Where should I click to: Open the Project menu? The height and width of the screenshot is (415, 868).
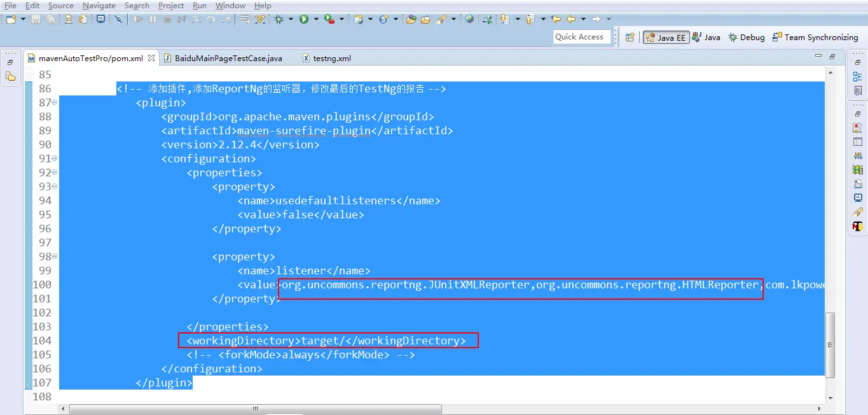click(x=171, y=5)
